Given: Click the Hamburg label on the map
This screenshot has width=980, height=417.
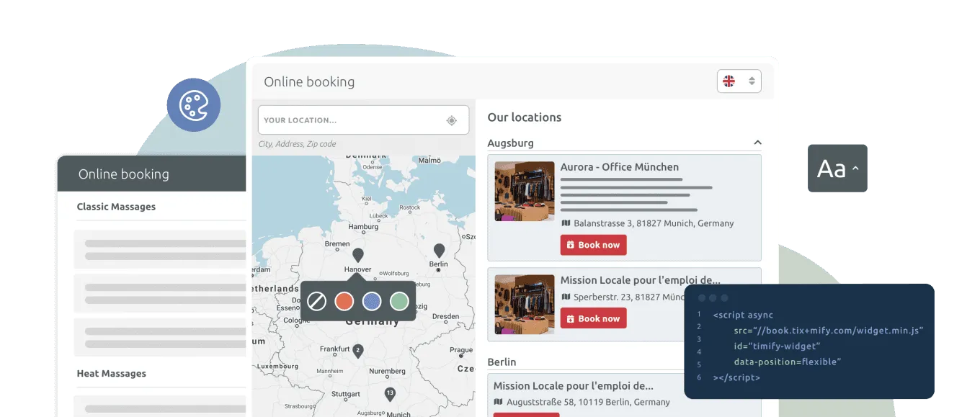Looking at the screenshot, I should point(363,227).
